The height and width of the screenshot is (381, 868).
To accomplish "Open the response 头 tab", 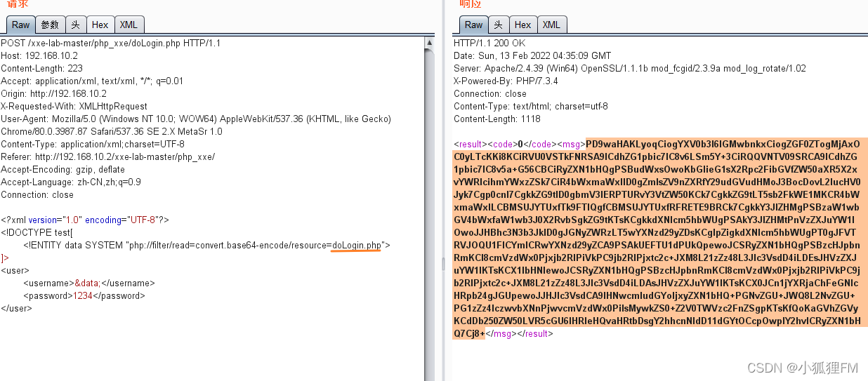I will click(x=499, y=25).
